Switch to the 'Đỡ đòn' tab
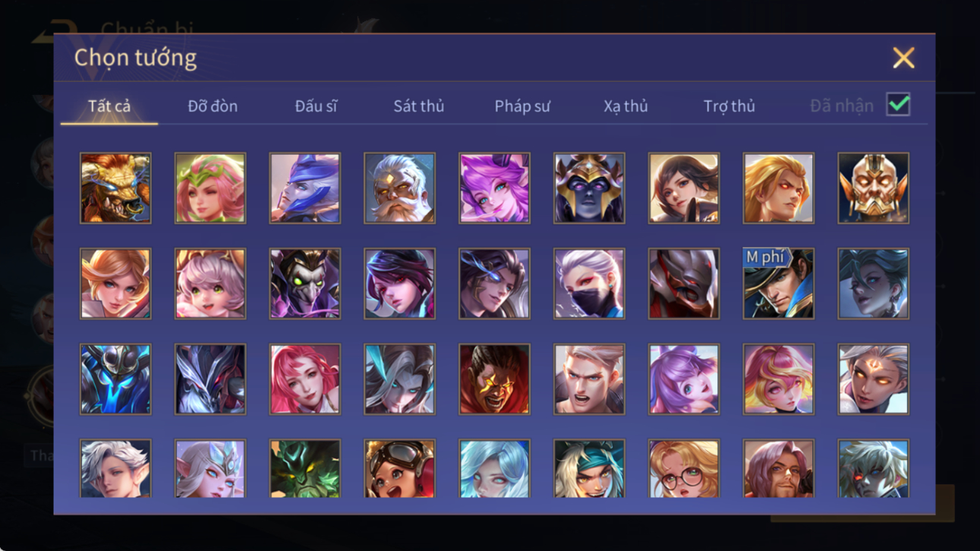The width and height of the screenshot is (980, 551). [213, 106]
